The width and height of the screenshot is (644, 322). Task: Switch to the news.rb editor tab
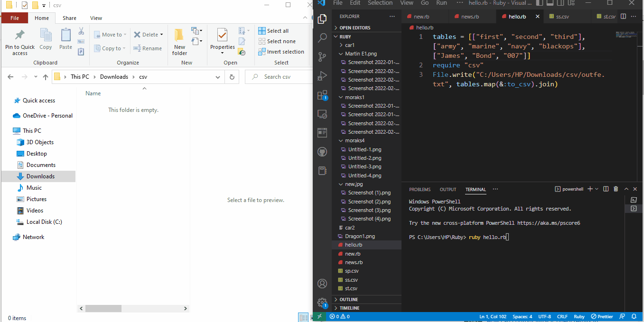tap(469, 17)
